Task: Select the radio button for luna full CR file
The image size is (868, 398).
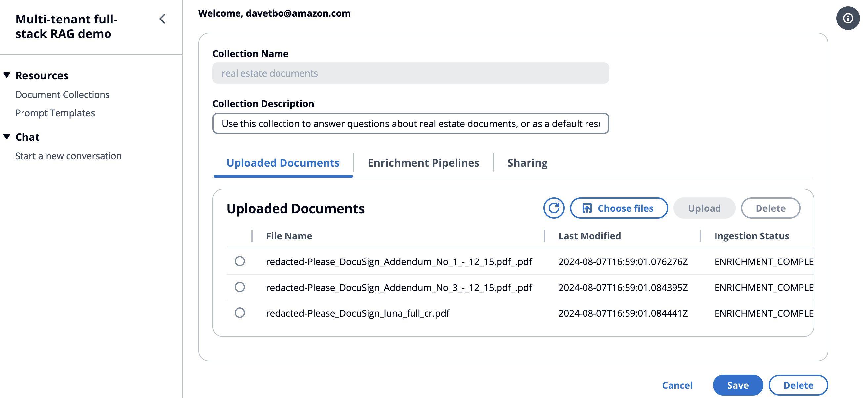Action: [240, 313]
